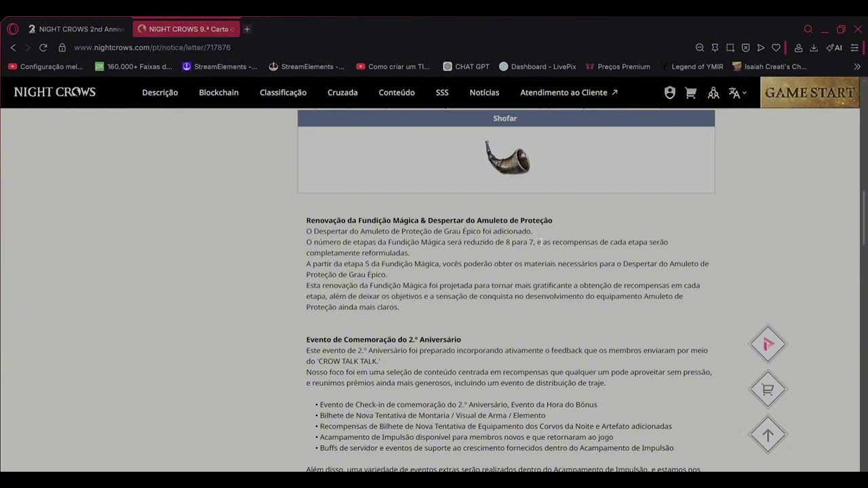Click the community people icon

click(713, 93)
